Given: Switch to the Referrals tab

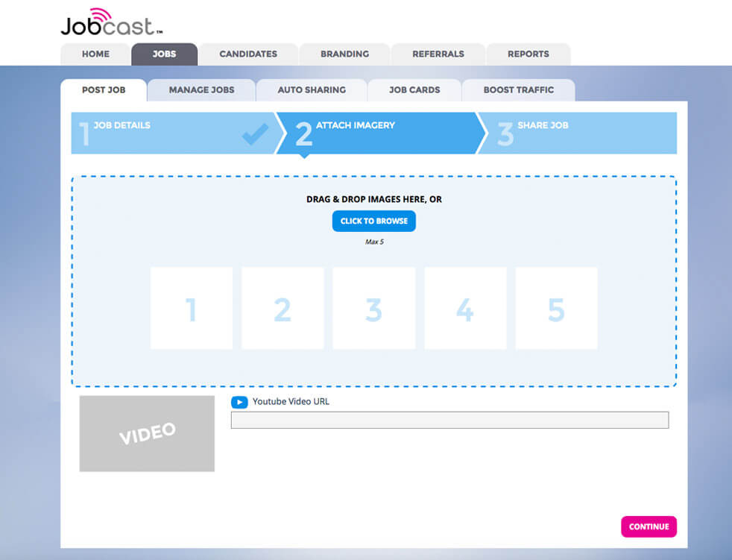Looking at the screenshot, I should (438, 54).
